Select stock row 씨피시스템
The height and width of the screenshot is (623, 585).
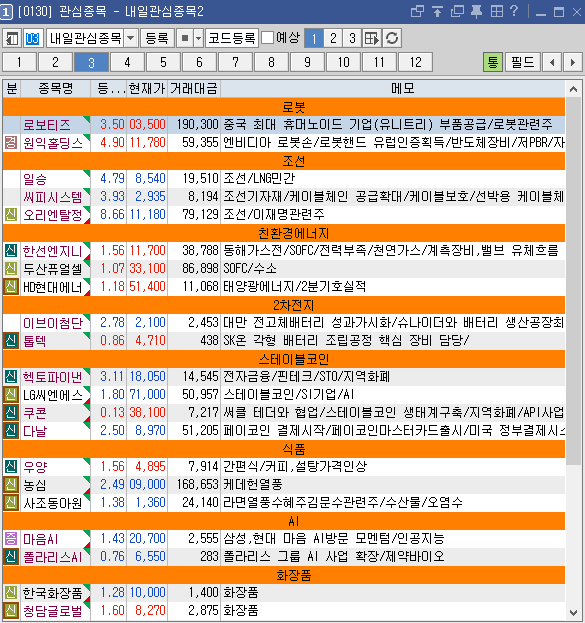pyautogui.click(x=284, y=196)
